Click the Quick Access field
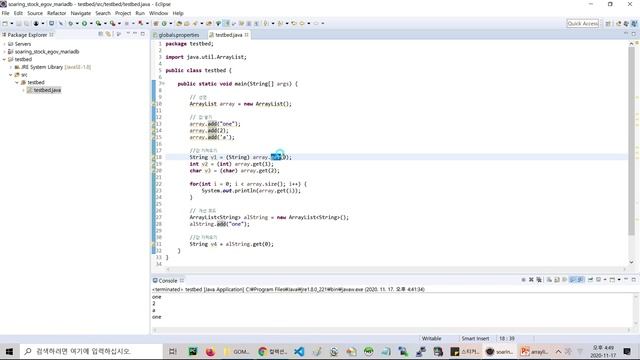Viewport: 640px width, 360px height. click(583, 24)
